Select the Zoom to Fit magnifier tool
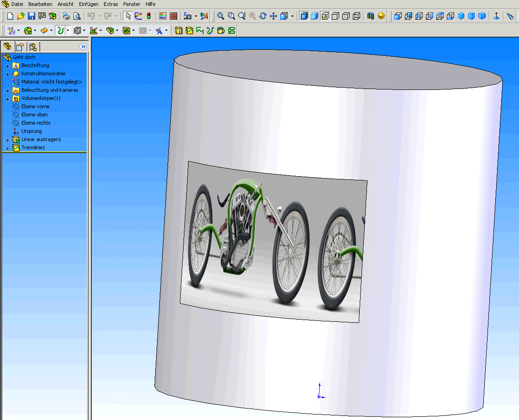519x420 pixels. (x=220, y=16)
